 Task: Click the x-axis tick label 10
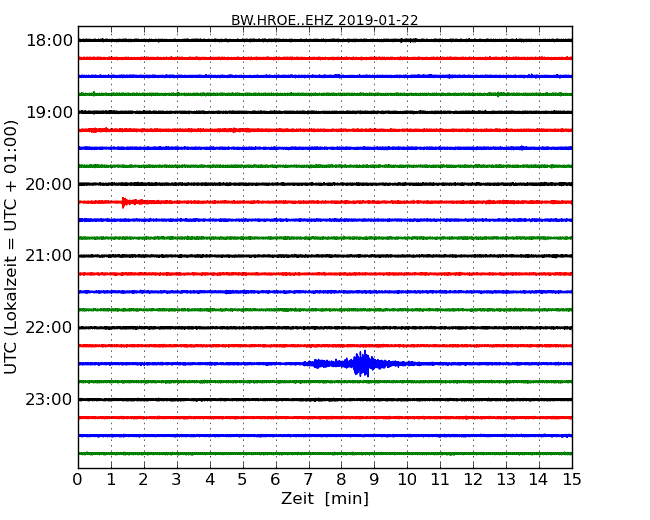tap(407, 479)
